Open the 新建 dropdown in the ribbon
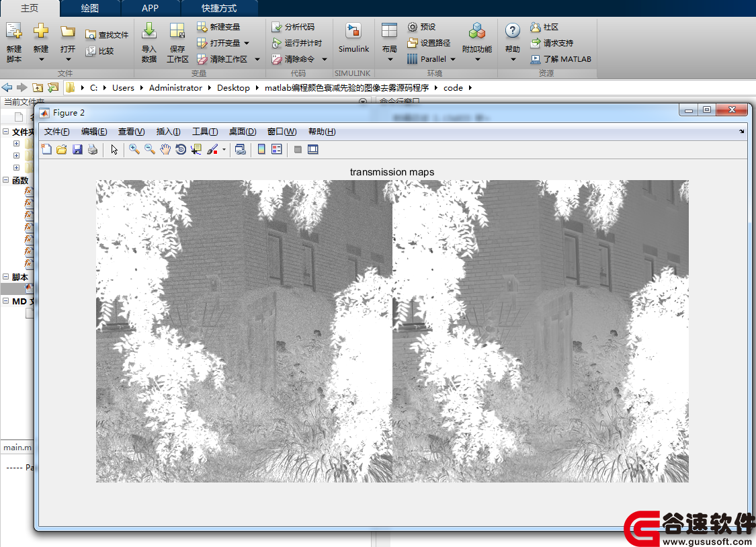The width and height of the screenshot is (756, 547). click(x=41, y=59)
